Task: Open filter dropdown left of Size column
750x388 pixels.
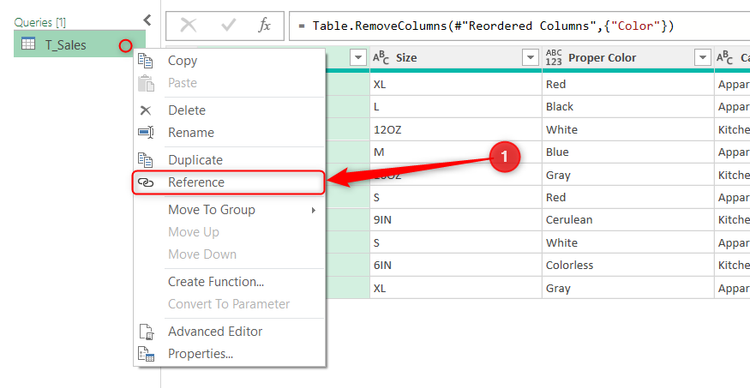Action: click(x=358, y=58)
